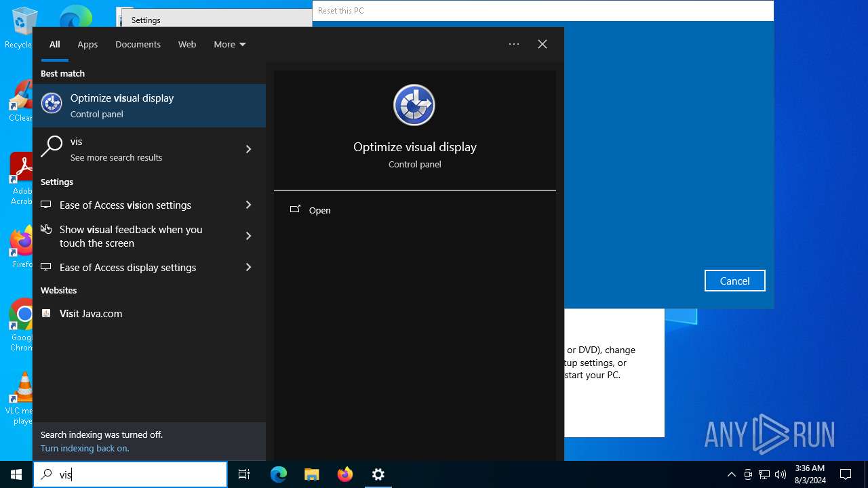868x488 pixels.
Task: Click the tray icon left of network
Action: 748,474
